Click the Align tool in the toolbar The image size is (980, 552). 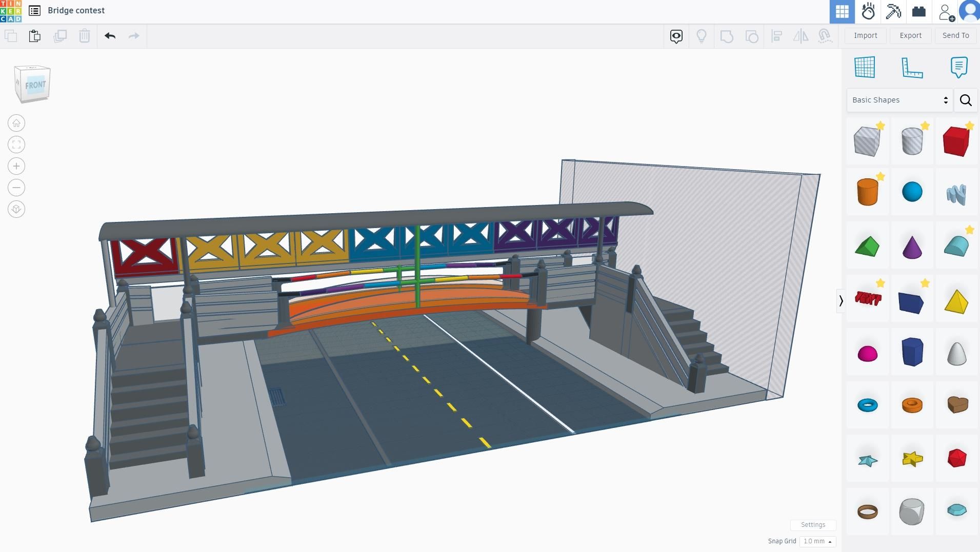point(777,36)
